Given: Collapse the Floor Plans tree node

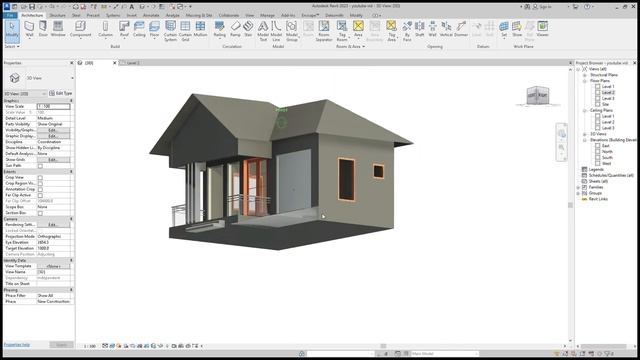Looking at the screenshot, I should (x=584, y=81).
